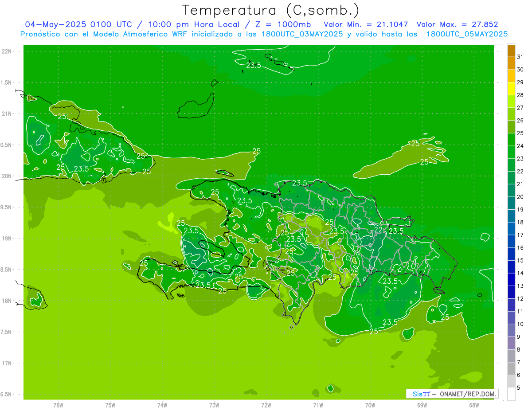Click the '17N' latitude axis label
The width and height of the screenshot is (532, 411).
pyautogui.click(x=7, y=363)
